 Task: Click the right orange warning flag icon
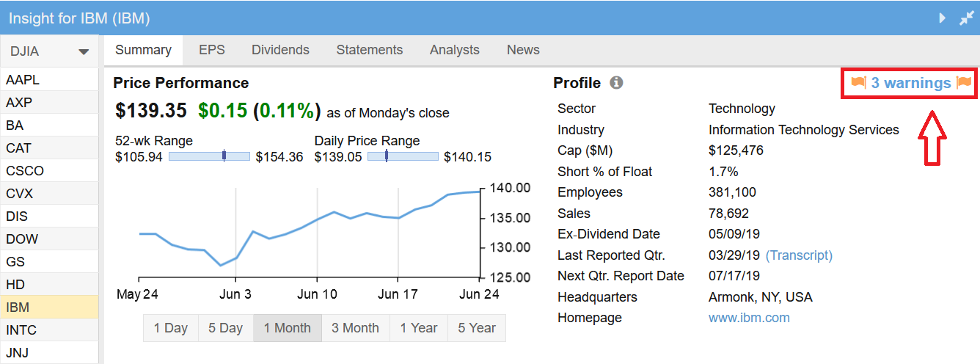(963, 83)
